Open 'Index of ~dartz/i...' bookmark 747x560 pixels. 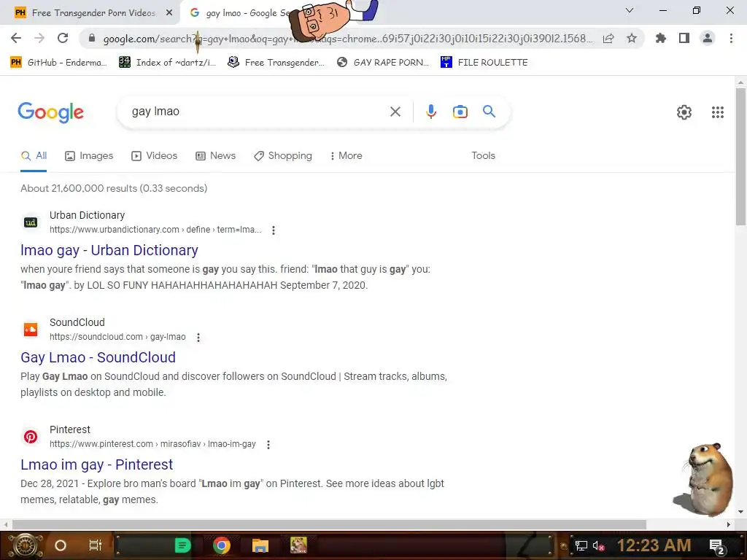168,63
